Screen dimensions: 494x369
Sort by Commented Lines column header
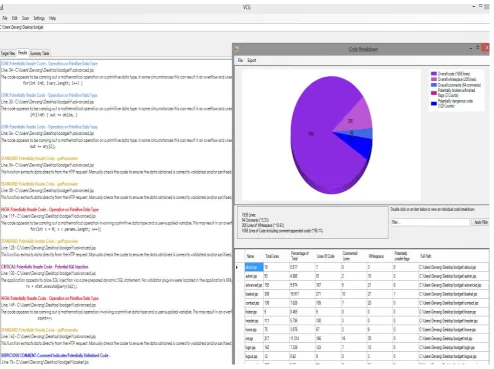click(354, 256)
